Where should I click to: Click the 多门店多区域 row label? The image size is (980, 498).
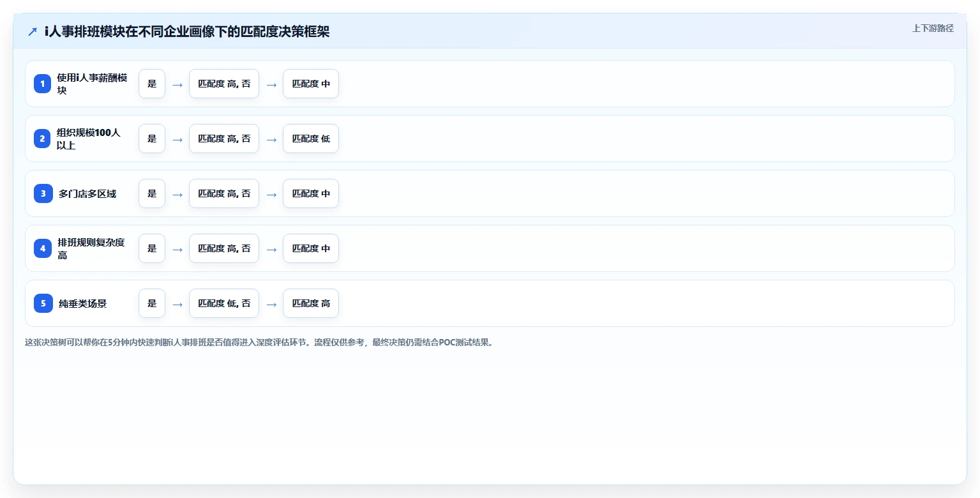87,193
